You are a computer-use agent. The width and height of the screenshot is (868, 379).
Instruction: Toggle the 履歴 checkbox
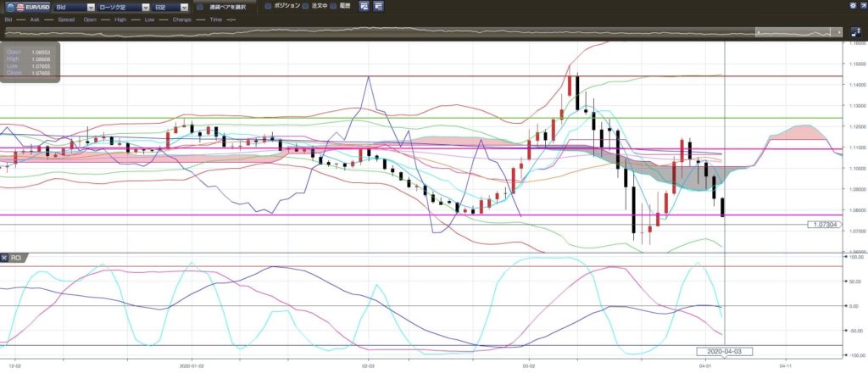333,6
